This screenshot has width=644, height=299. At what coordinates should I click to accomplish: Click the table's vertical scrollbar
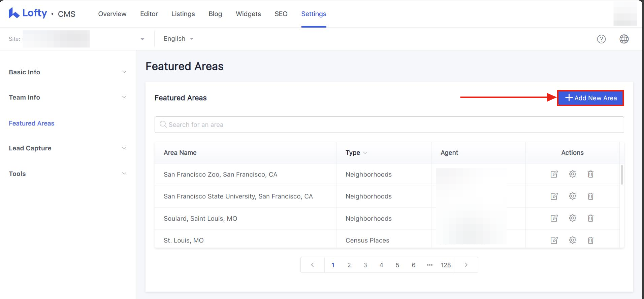click(621, 175)
